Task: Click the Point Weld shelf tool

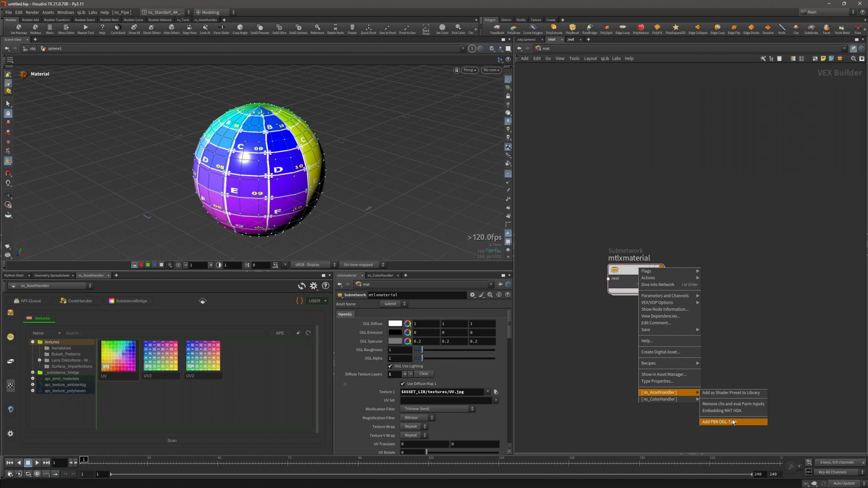Action: [x=842, y=29]
